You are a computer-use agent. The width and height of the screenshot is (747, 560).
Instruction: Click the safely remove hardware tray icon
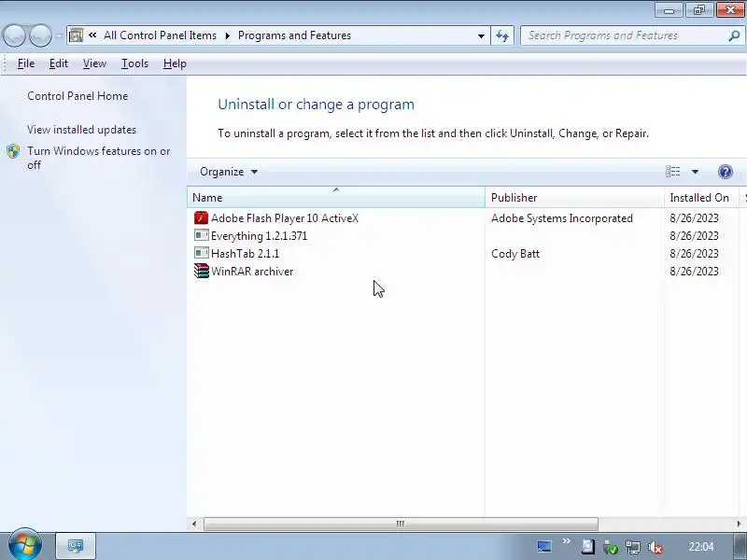pos(611,547)
